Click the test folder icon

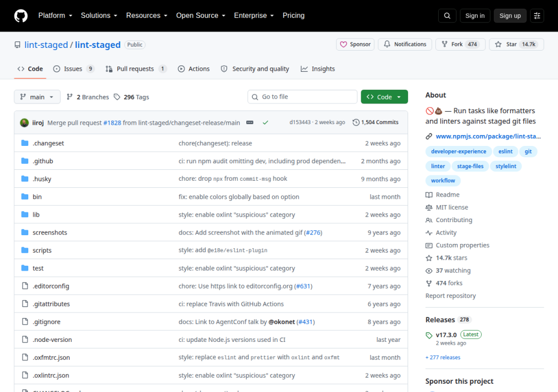tap(25, 268)
